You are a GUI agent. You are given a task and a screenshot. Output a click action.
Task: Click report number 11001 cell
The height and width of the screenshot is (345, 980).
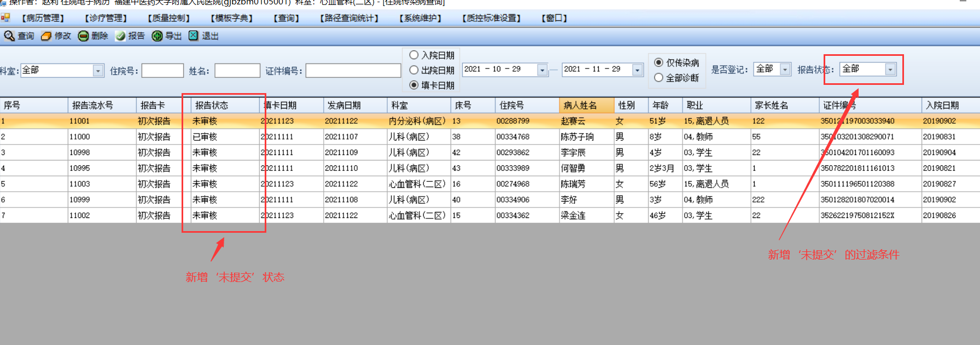(x=102, y=121)
